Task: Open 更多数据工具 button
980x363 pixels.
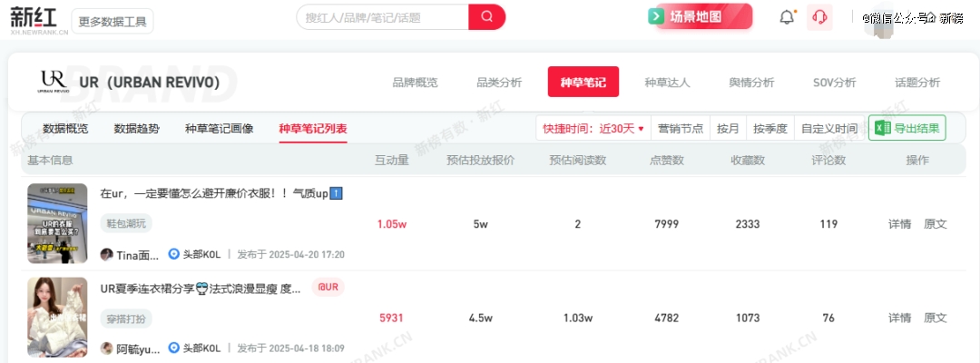Action: [113, 22]
